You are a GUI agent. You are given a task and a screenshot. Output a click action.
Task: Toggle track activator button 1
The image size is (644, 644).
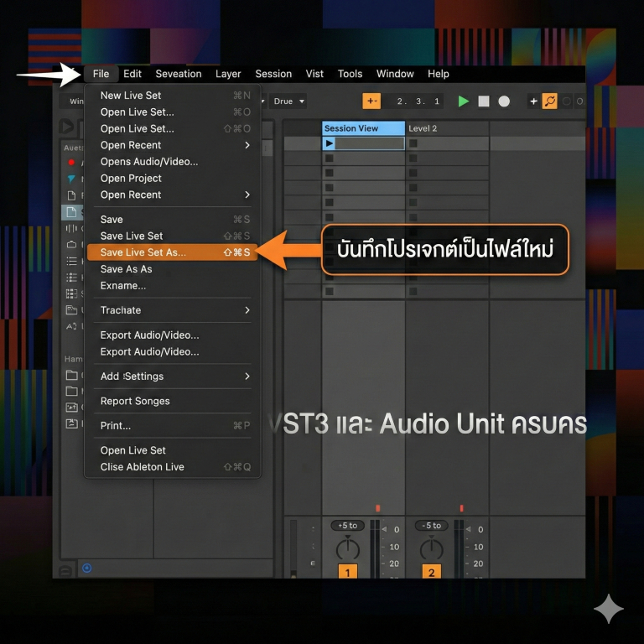(347, 572)
